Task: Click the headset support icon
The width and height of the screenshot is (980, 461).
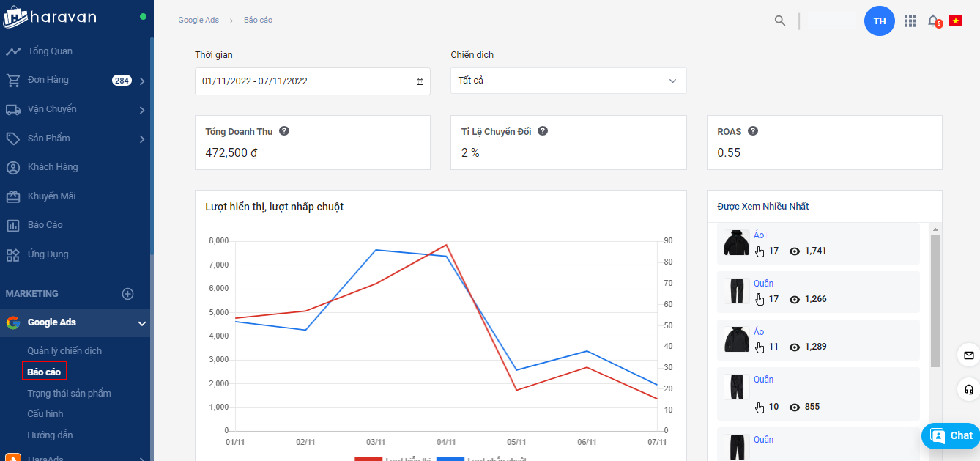Action: (x=969, y=389)
